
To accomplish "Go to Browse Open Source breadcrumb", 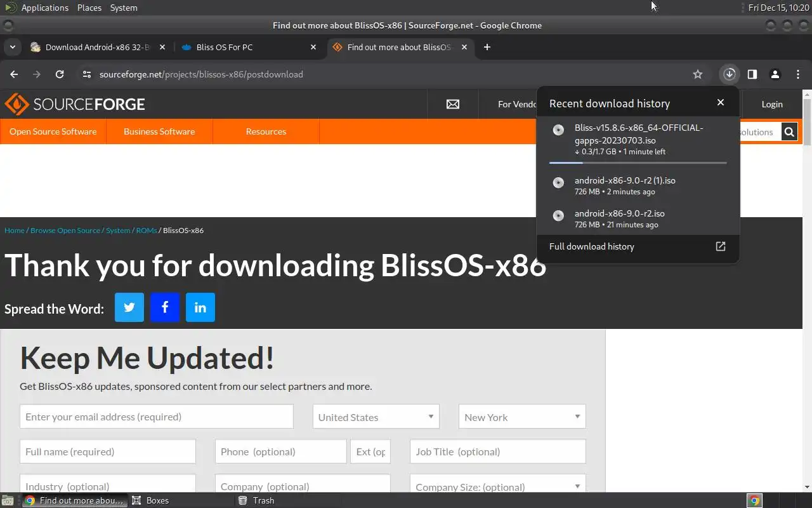I will click(65, 231).
